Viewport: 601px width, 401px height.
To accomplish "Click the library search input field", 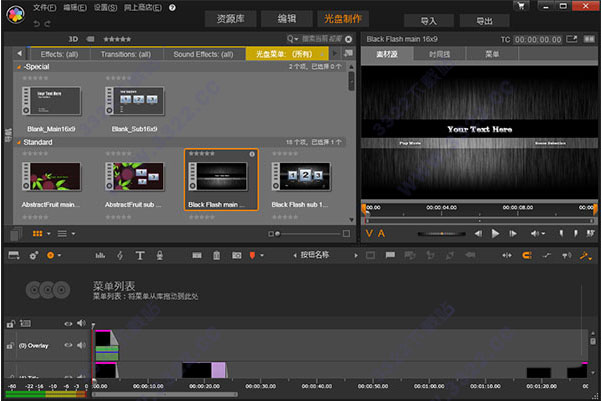I will (322, 39).
